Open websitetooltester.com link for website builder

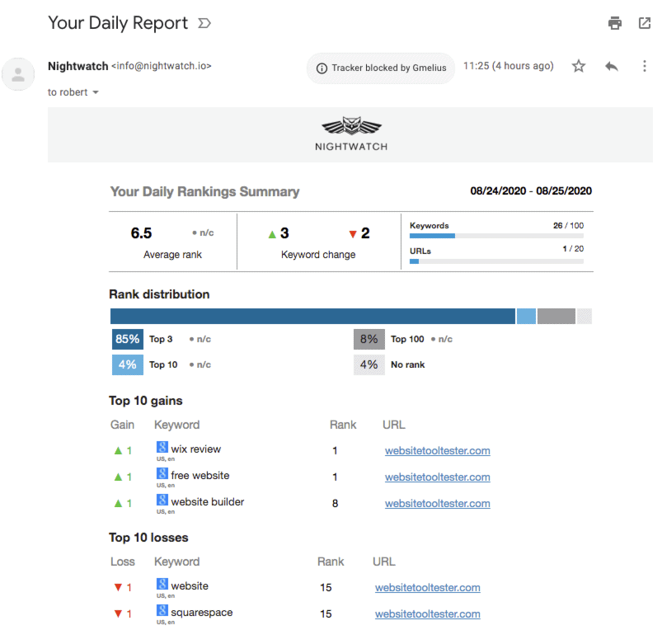coord(438,503)
